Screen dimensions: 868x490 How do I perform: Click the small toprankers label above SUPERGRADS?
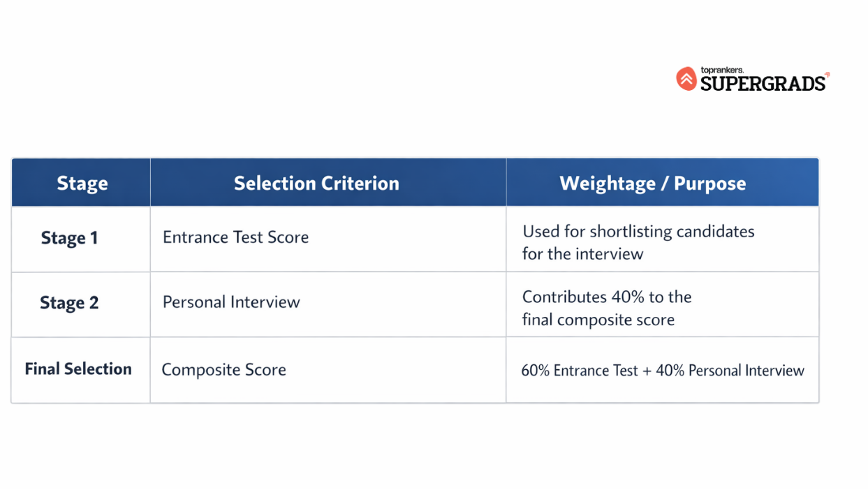[721, 70]
